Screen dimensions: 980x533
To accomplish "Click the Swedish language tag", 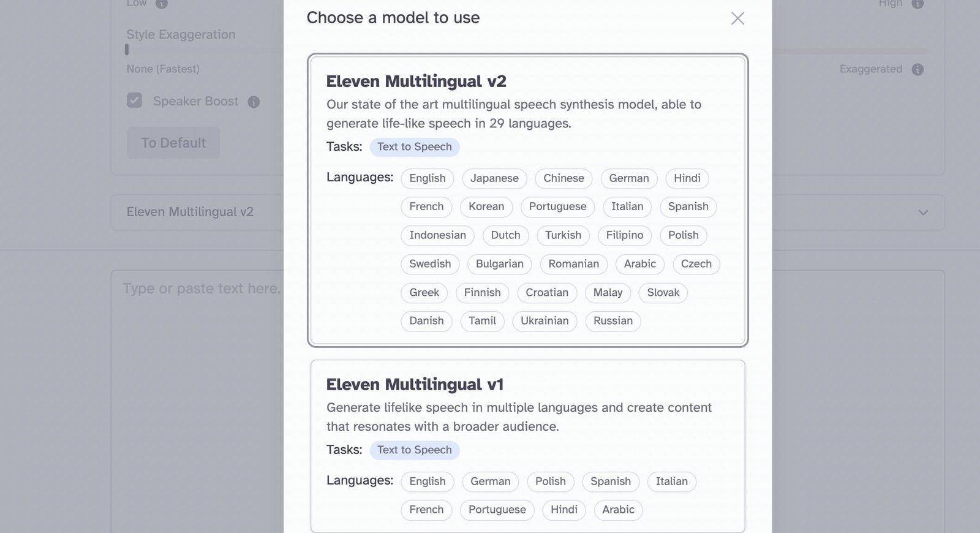I will (x=430, y=264).
